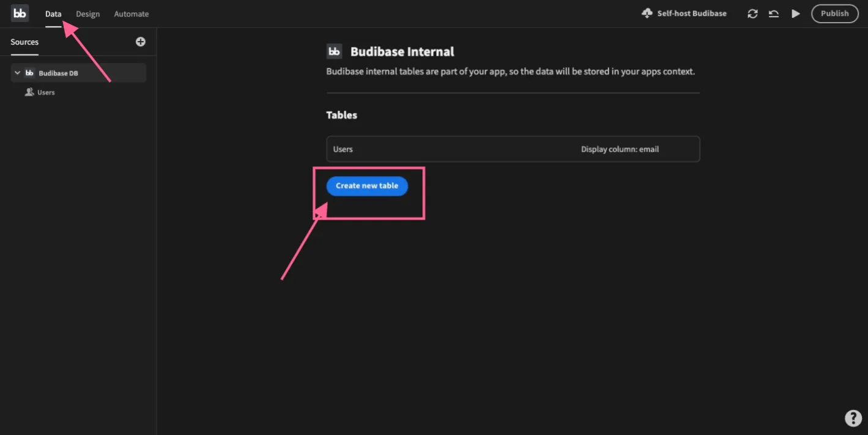
Task: Open the Data tab
Action: 53,14
